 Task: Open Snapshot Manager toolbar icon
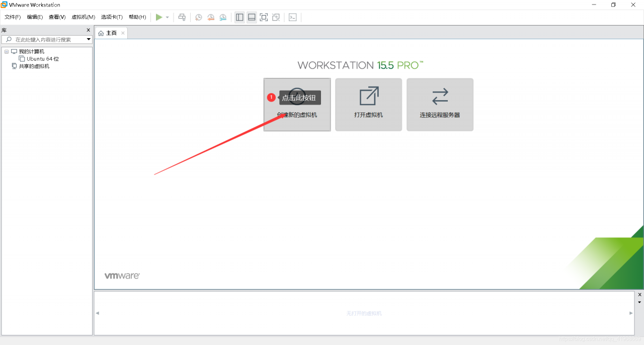(x=223, y=17)
